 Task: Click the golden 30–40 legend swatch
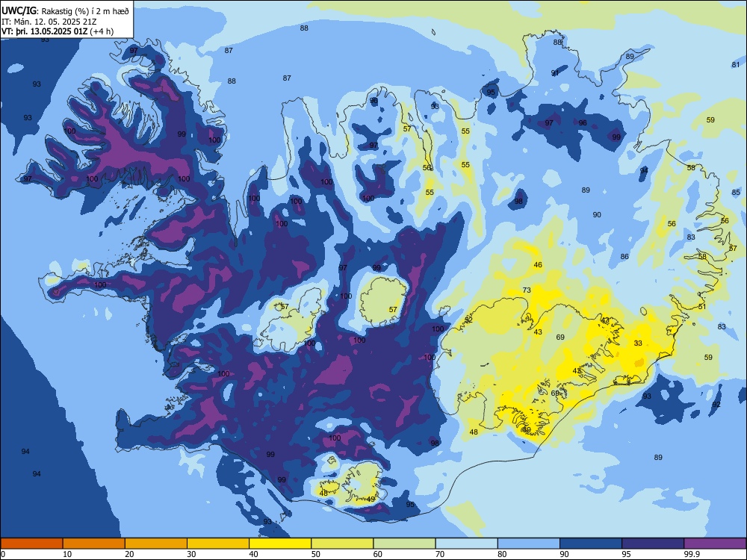[218, 544]
